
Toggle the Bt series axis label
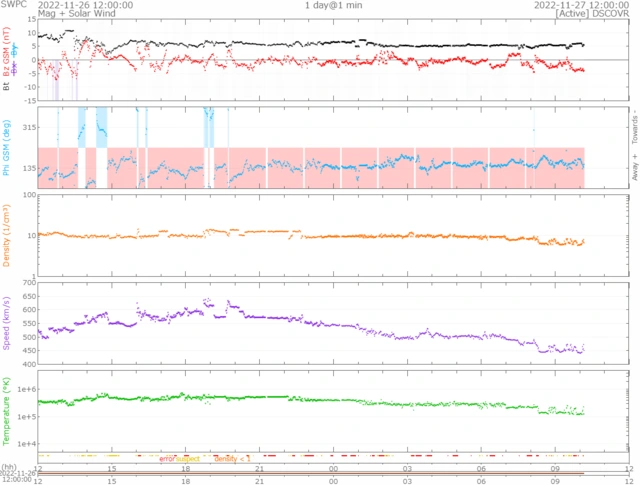[8, 87]
